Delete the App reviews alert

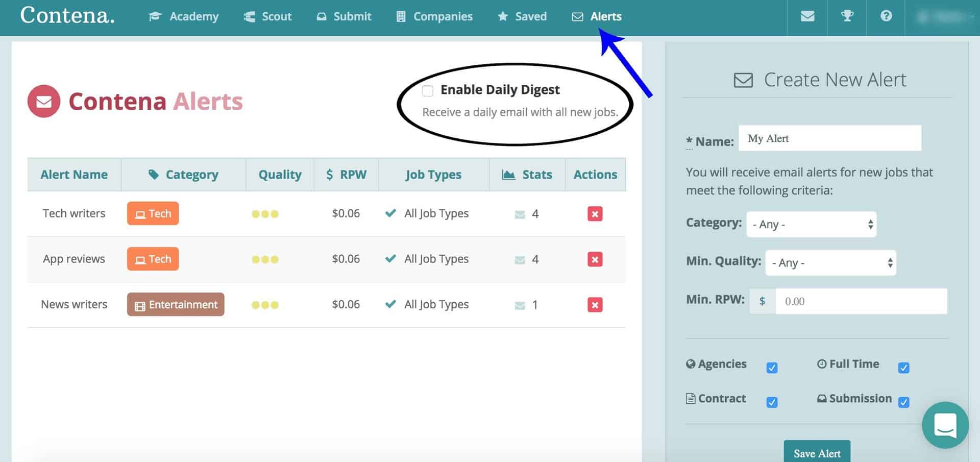(595, 259)
